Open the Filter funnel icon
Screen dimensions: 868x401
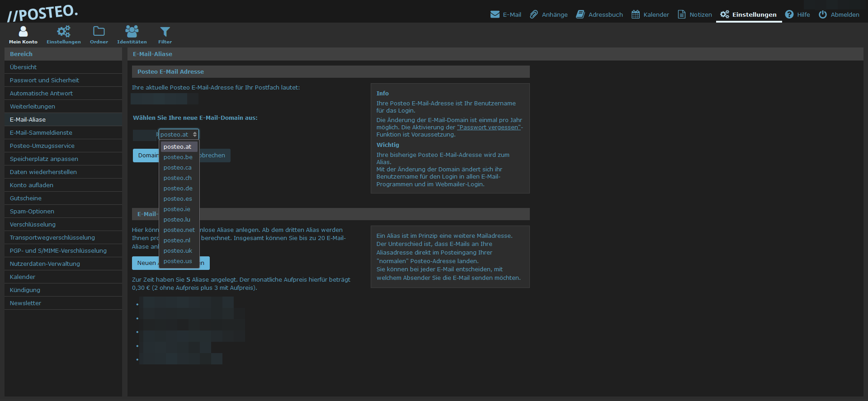click(x=165, y=32)
